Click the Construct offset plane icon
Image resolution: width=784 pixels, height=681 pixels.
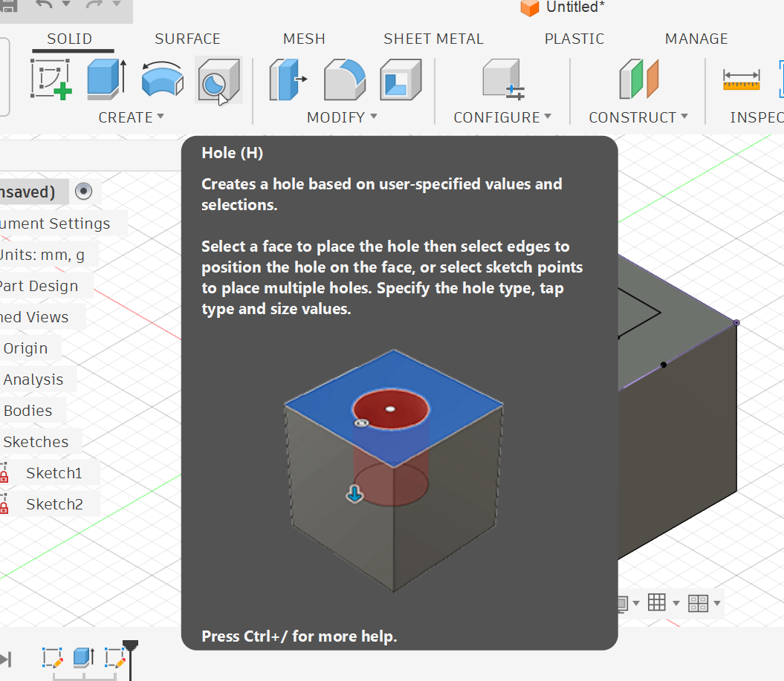click(639, 79)
